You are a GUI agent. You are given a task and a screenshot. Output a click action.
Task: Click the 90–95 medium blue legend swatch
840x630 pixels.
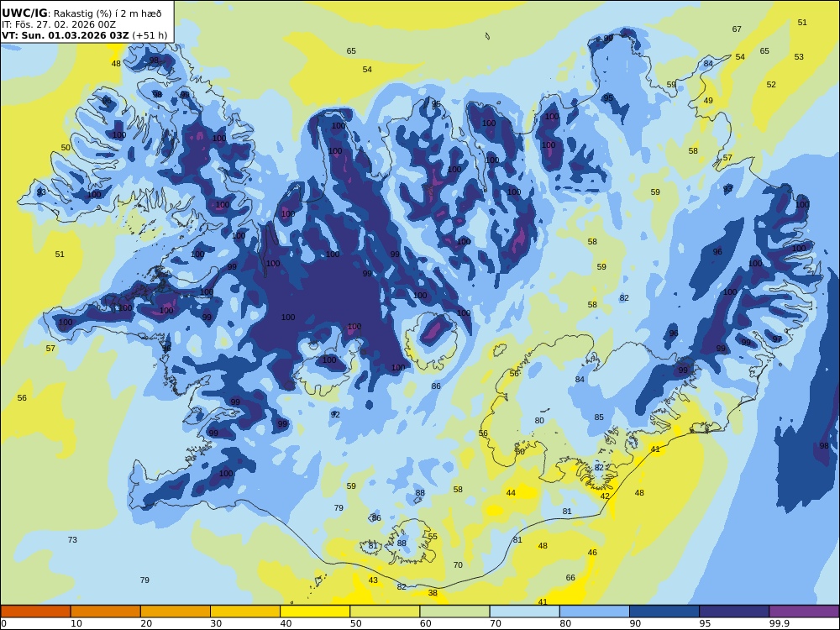[x=664, y=612]
